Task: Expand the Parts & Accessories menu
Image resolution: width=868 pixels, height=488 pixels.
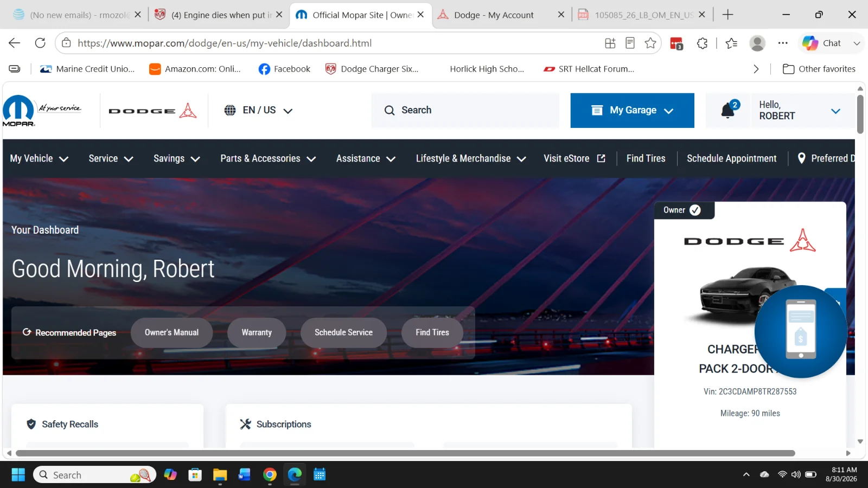Action: [268, 158]
